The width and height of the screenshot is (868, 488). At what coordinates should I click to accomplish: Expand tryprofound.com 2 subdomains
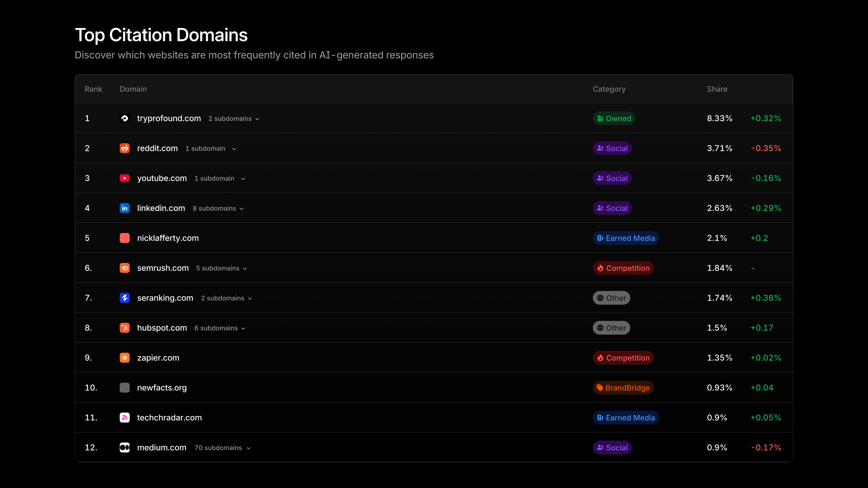(x=234, y=119)
